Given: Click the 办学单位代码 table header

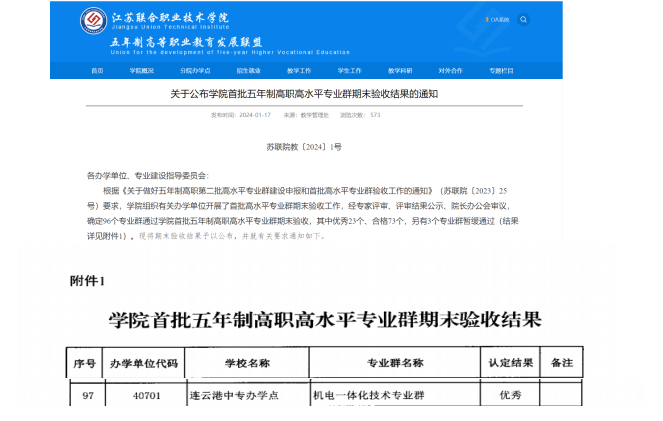Looking at the screenshot, I should pyautogui.click(x=144, y=363).
